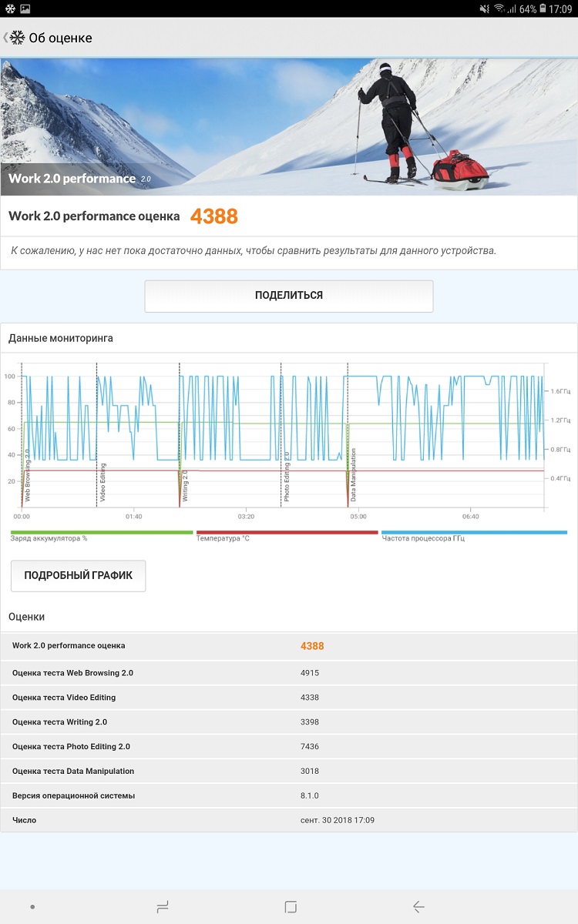
Task: Tap the ПОДЕЛИТЬСЯ share button
Action: click(x=289, y=296)
